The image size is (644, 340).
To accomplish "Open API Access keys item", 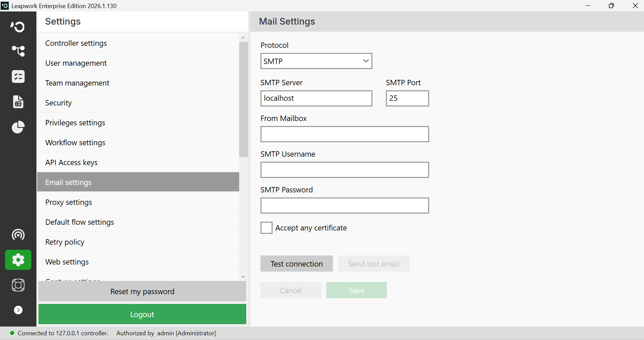I will (x=138, y=162).
